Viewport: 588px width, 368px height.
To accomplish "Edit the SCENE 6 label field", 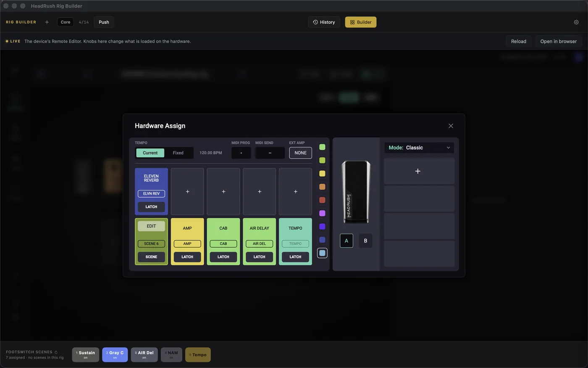I will click(151, 244).
